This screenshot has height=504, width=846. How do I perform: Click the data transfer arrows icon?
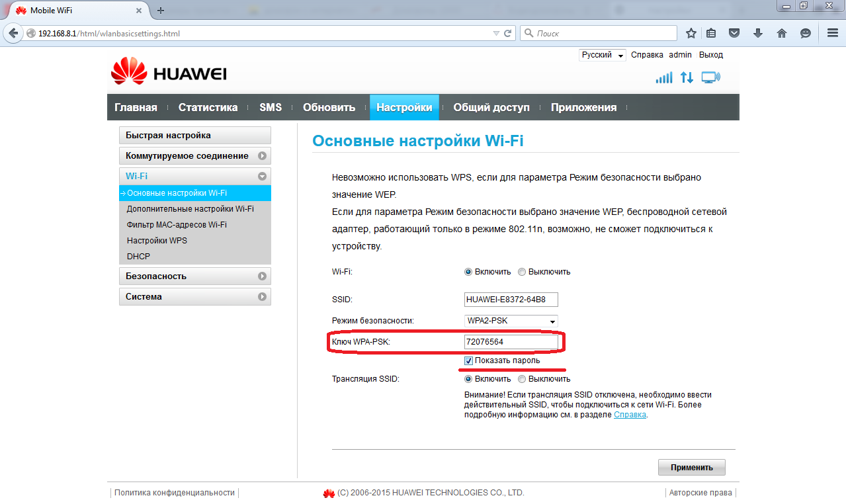[x=687, y=78]
